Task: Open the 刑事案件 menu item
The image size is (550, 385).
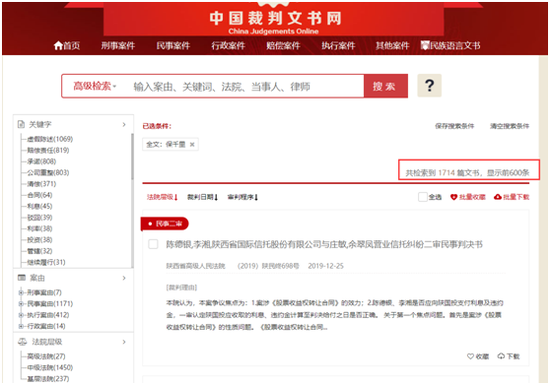Action: click(x=118, y=46)
